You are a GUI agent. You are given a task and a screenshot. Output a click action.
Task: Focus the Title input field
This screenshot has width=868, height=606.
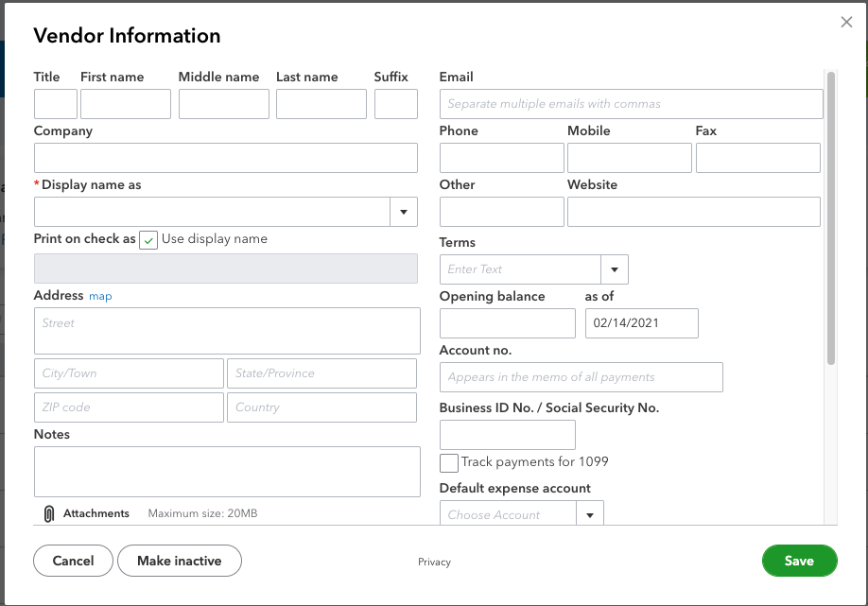click(56, 104)
